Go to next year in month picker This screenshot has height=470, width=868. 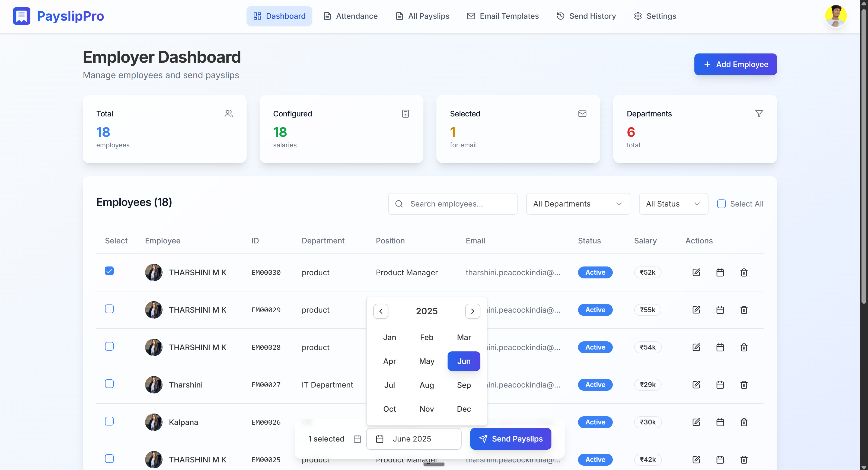[x=473, y=311]
